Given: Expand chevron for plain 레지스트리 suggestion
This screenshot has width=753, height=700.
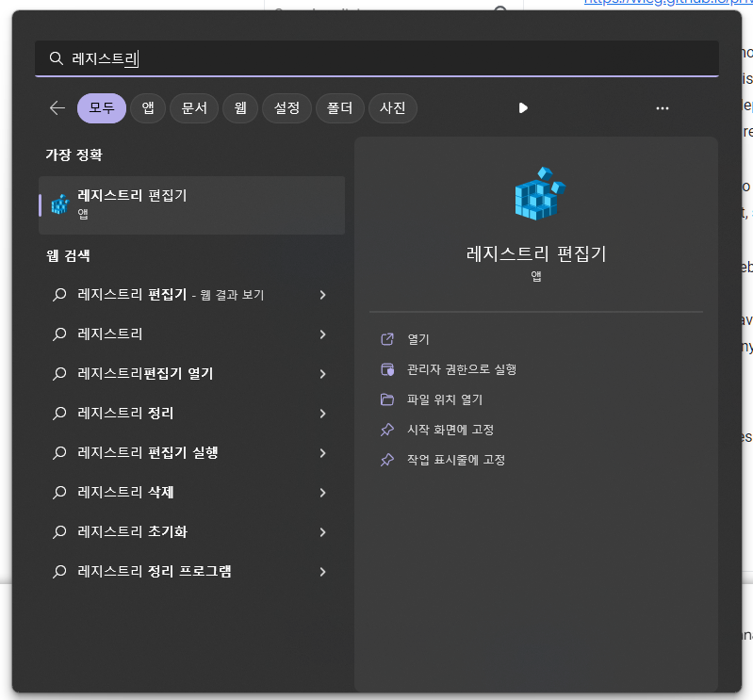Looking at the screenshot, I should tap(322, 334).
